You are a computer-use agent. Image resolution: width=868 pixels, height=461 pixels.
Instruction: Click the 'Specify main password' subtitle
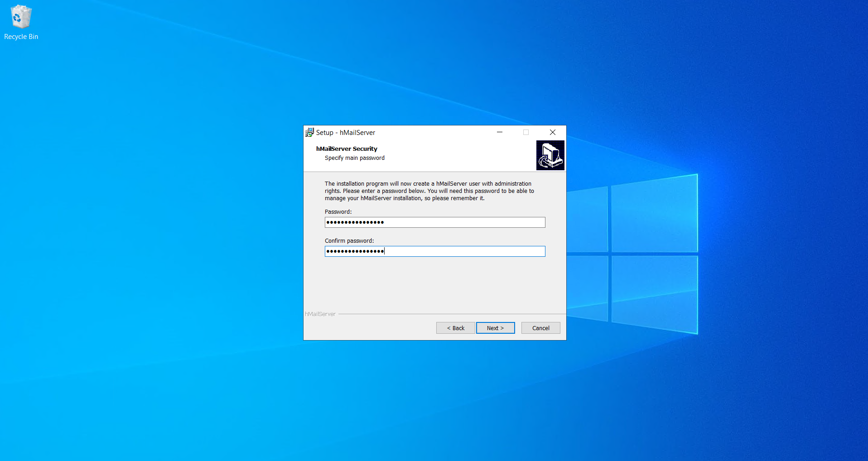(x=355, y=158)
